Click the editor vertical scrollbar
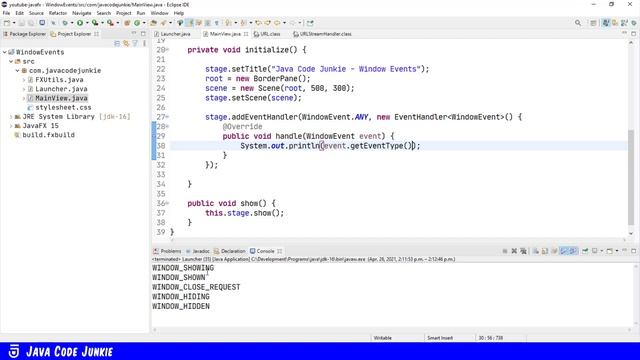The width and height of the screenshot is (640, 360). (x=631, y=178)
